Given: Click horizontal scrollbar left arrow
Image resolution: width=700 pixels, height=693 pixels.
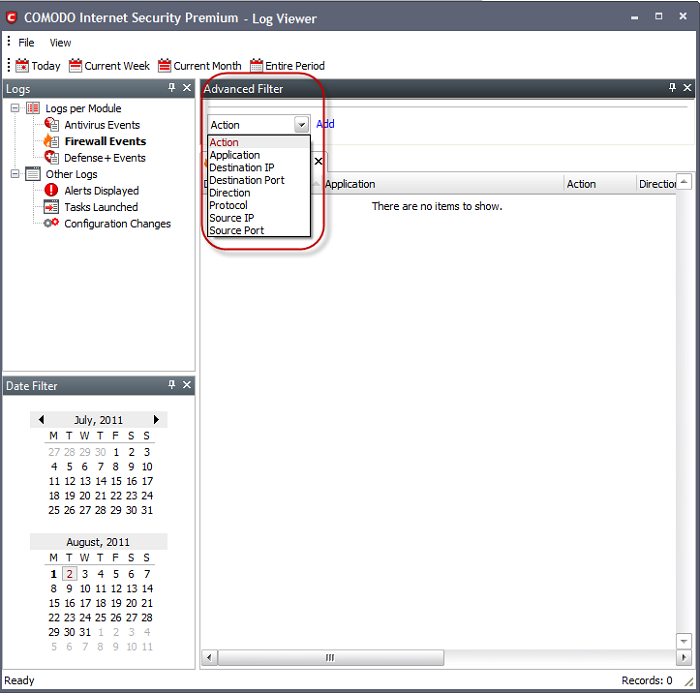Looking at the screenshot, I should tap(209, 657).
